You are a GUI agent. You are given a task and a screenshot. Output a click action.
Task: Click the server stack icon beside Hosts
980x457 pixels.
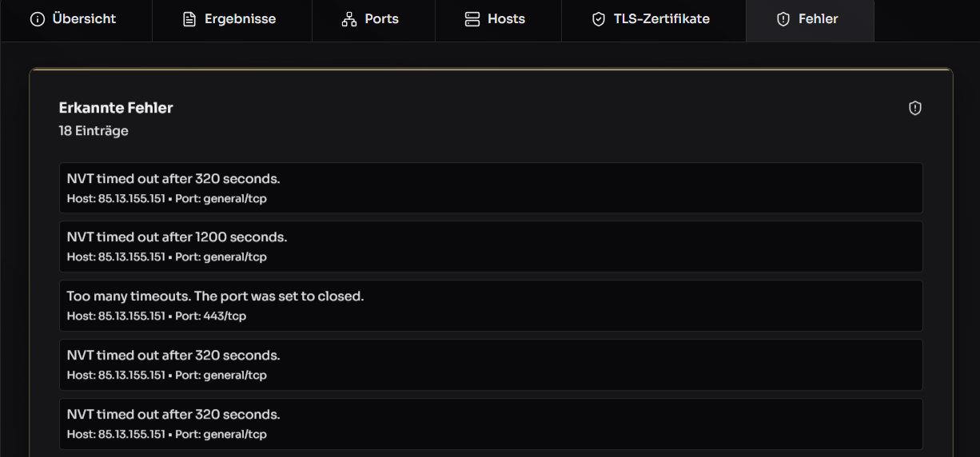[x=472, y=19]
